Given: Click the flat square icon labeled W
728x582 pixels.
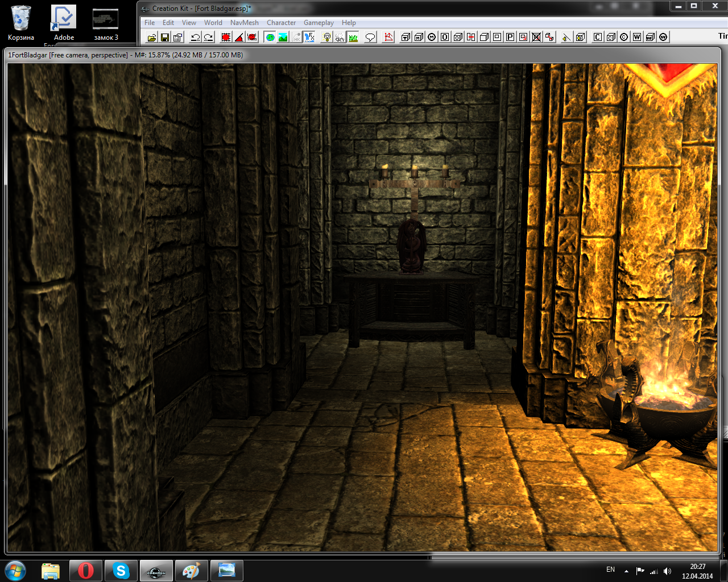Looking at the screenshot, I should click(637, 37).
